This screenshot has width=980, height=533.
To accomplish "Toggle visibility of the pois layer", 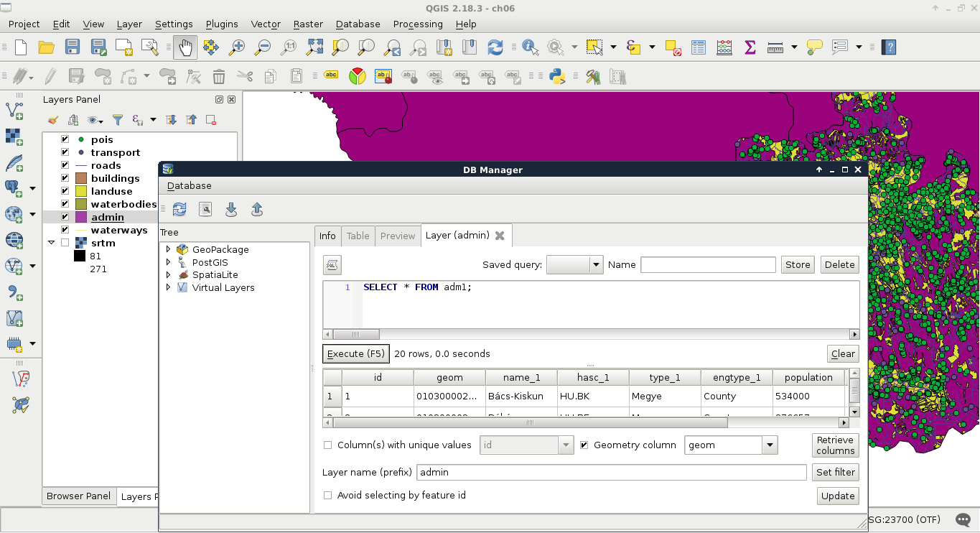I will [65, 139].
